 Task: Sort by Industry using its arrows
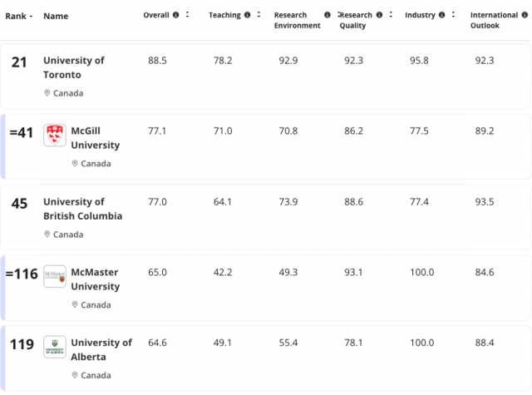coord(454,15)
